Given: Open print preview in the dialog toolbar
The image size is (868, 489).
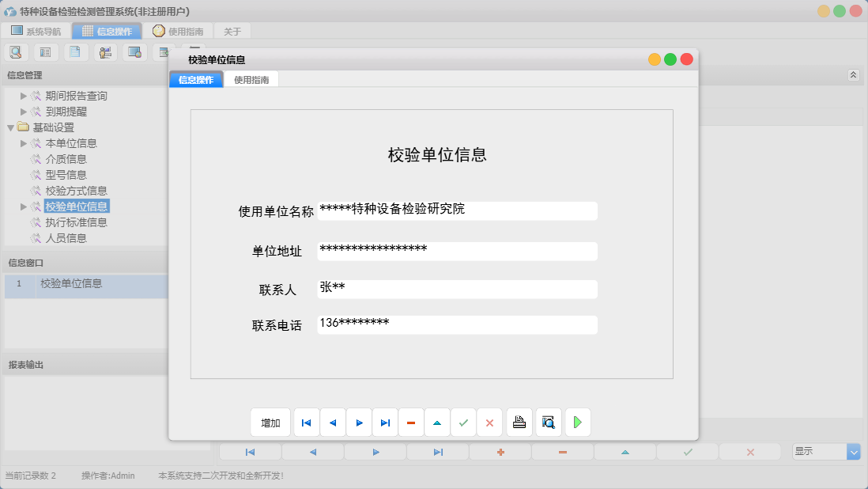Looking at the screenshot, I should [x=548, y=422].
